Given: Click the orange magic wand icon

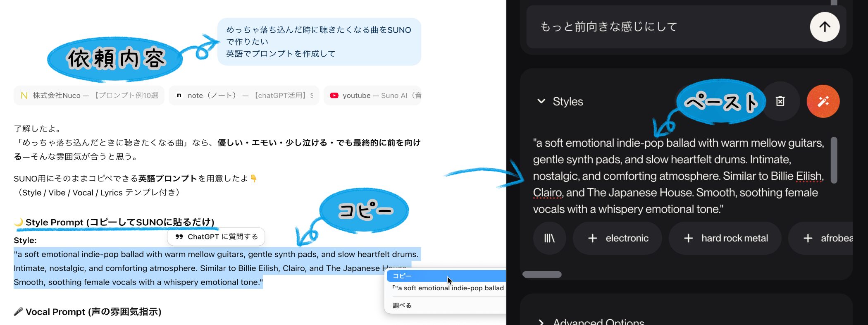Looking at the screenshot, I should (x=823, y=101).
